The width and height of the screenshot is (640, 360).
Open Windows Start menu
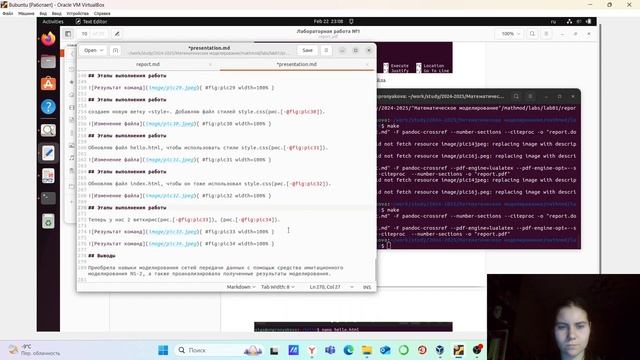[163, 350]
